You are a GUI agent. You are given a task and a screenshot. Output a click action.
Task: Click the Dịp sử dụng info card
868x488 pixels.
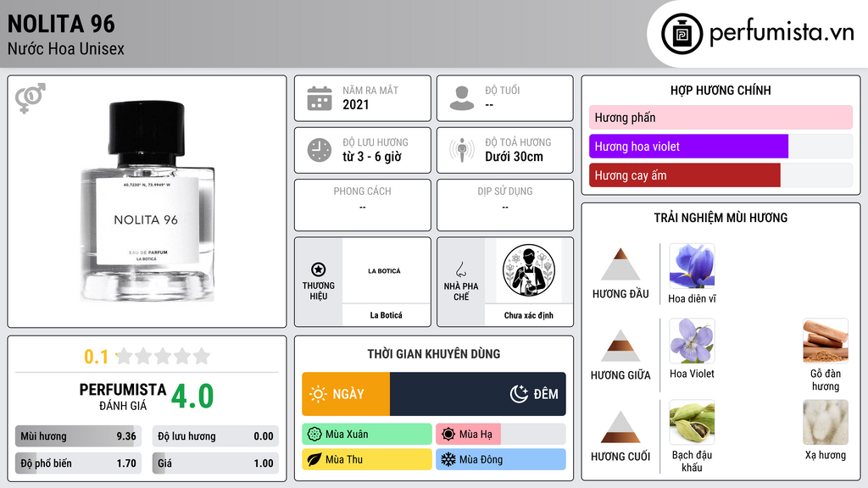[x=505, y=205]
